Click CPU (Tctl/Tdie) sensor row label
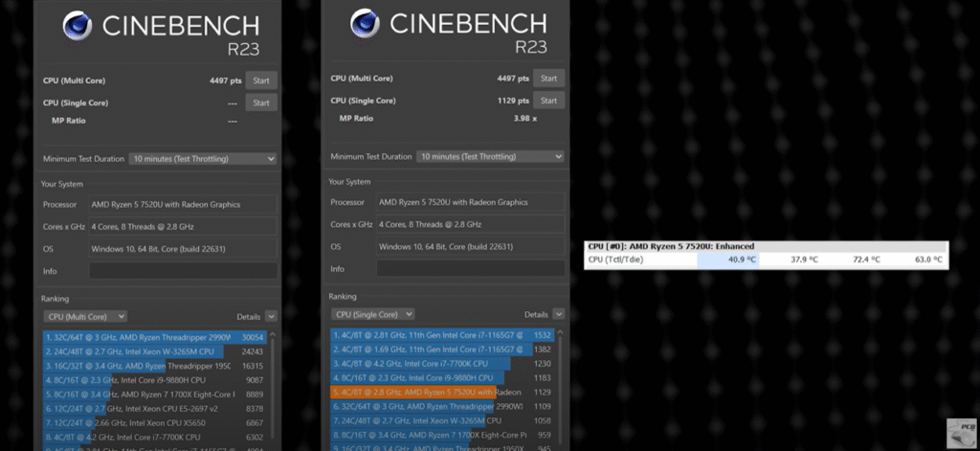Image resolution: width=980 pixels, height=451 pixels. [615, 259]
